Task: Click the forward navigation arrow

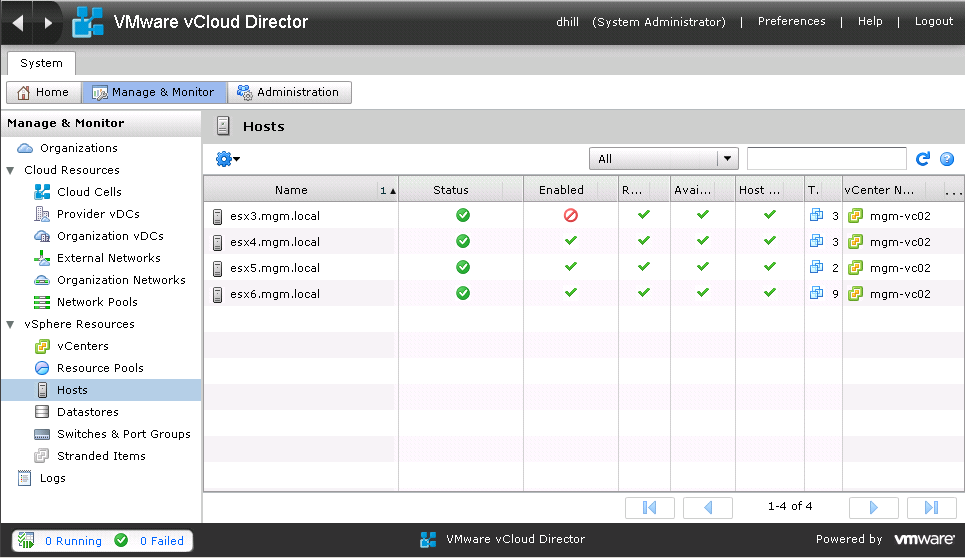Action: (x=48, y=23)
